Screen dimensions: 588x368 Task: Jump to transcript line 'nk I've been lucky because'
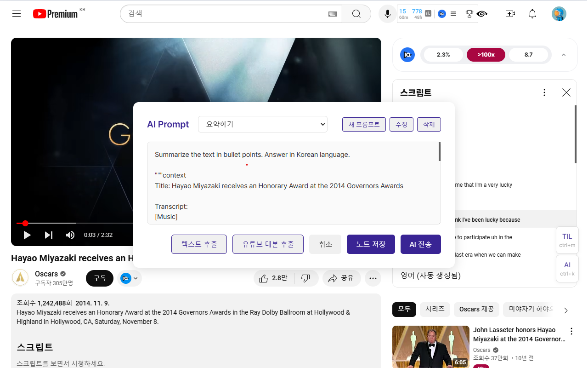click(x=487, y=220)
